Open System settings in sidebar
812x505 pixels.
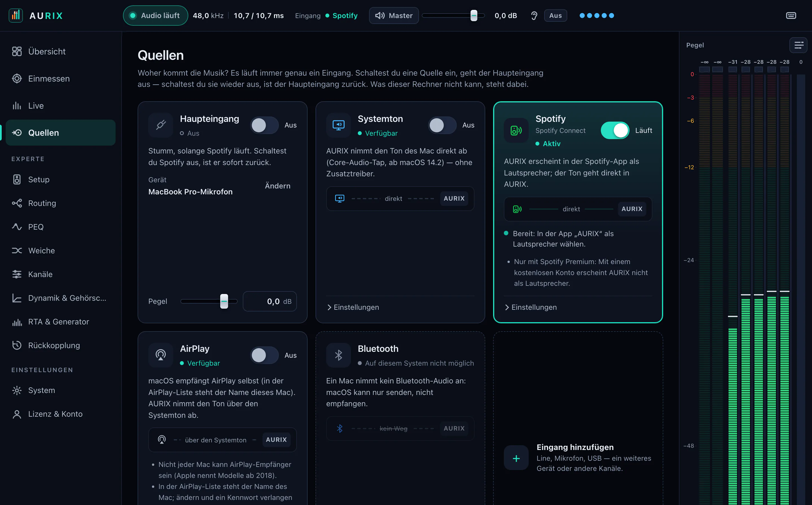(x=61, y=390)
